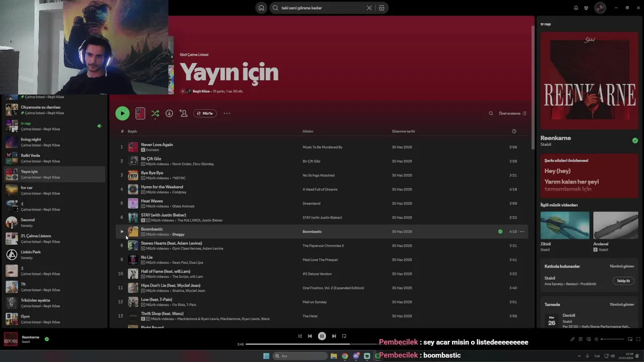Open the lyrics microphone icon
Image resolution: width=644 pixels, height=362 pixels.
click(x=572, y=339)
